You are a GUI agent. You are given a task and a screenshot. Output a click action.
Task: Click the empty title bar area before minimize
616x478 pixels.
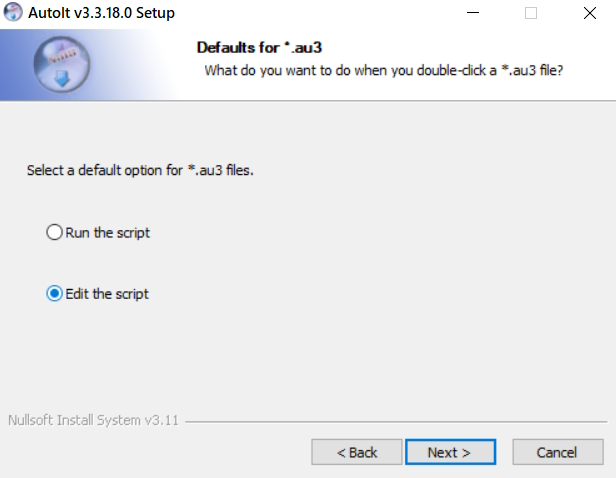pos(320,13)
